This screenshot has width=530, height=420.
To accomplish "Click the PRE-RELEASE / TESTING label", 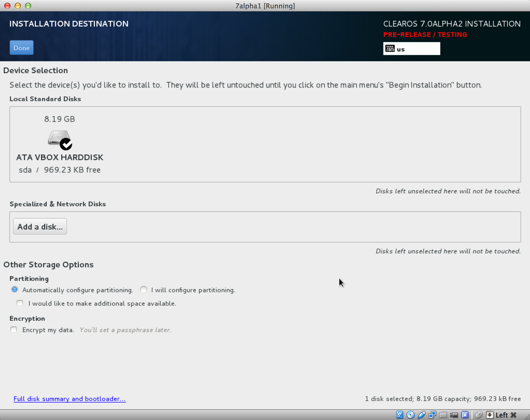I will [x=425, y=35].
